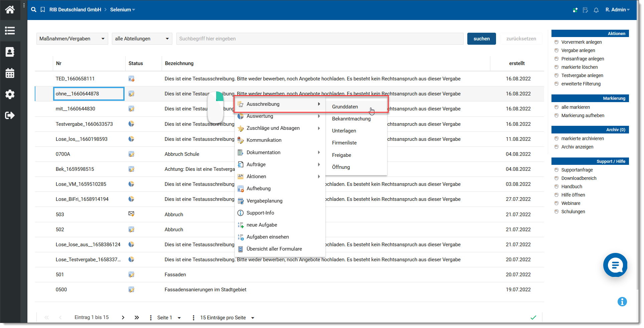644x328 pixels.
Task: Expand the alle Abteilungen dropdown
Action: (142, 39)
